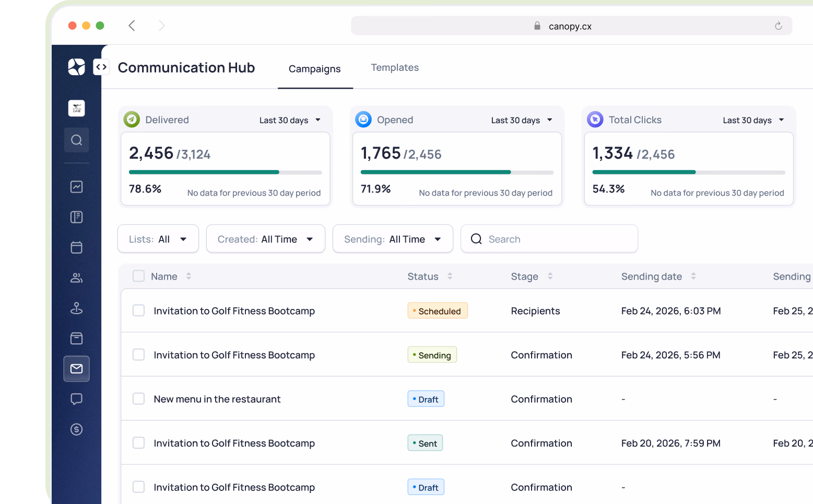Open the chat bubble icon in sidebar
The image size is (813, 504).
tap(76, 399)
